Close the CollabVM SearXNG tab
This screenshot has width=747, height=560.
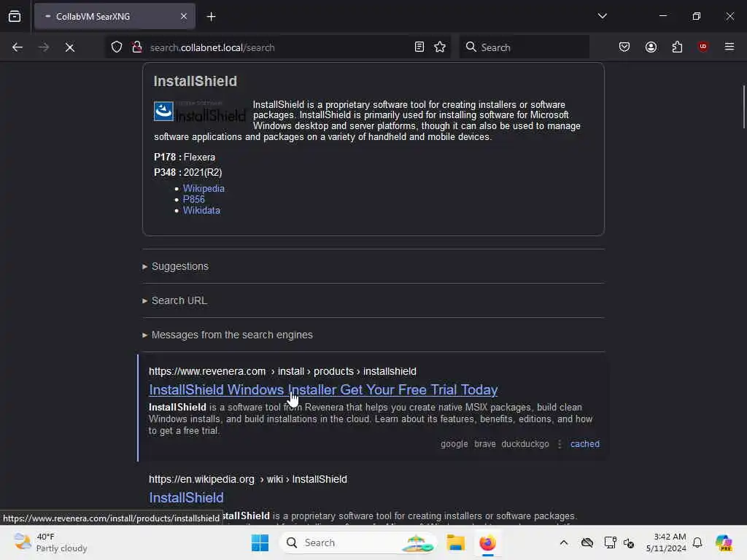(x=183, y=17)
